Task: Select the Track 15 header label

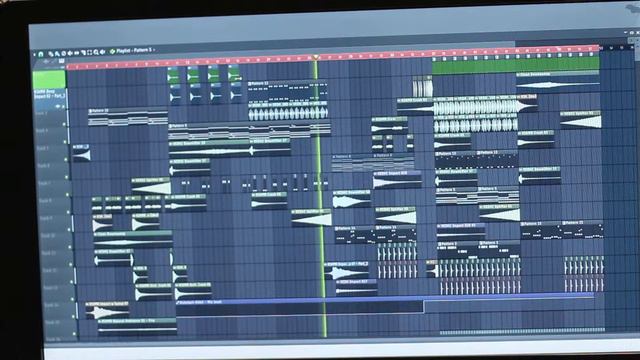Action: coord(53,322)
